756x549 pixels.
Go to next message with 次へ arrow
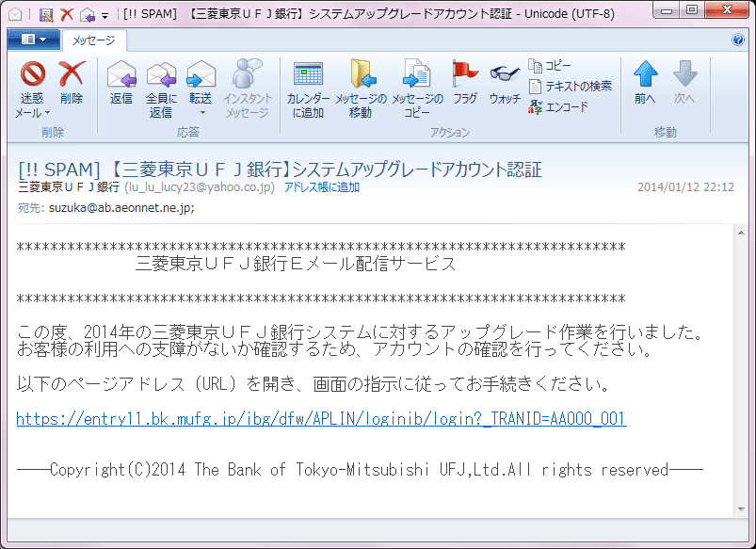coord(684,82)
